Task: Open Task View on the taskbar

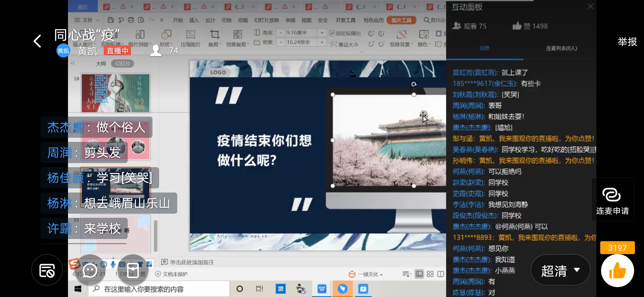Action: pyautogui.click(x=259, y=289)
